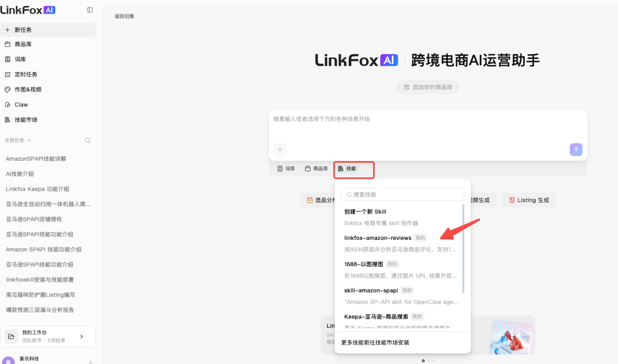The height and width of the screenshot is (364, 618).
Task: Click the skills list scrollbar
Action: (x=463, y=249)
